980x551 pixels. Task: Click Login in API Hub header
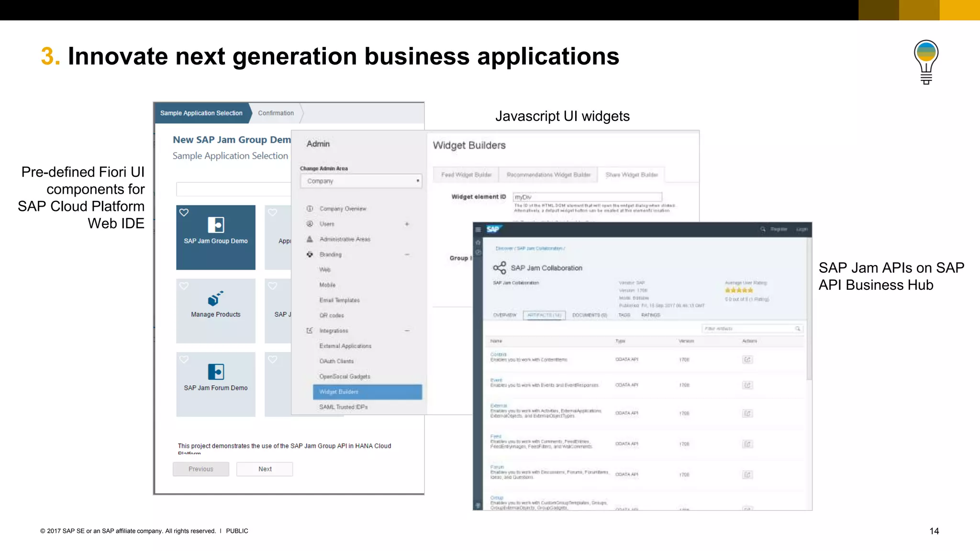pyautogui.click(x=802, y=230)
